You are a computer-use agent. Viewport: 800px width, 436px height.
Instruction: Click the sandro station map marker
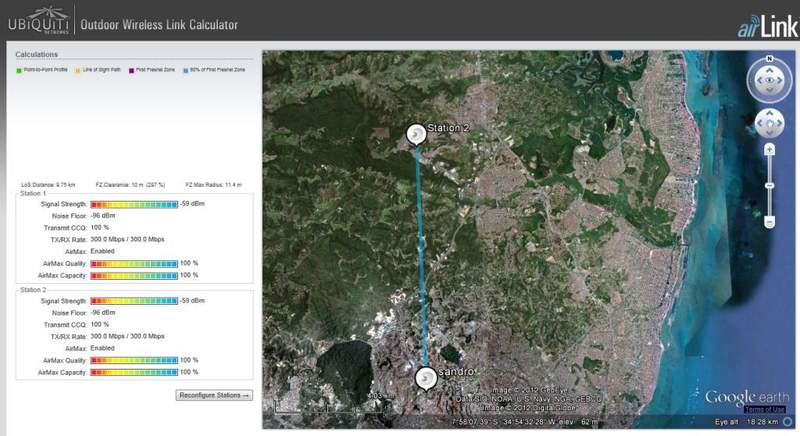click(428, 379)
